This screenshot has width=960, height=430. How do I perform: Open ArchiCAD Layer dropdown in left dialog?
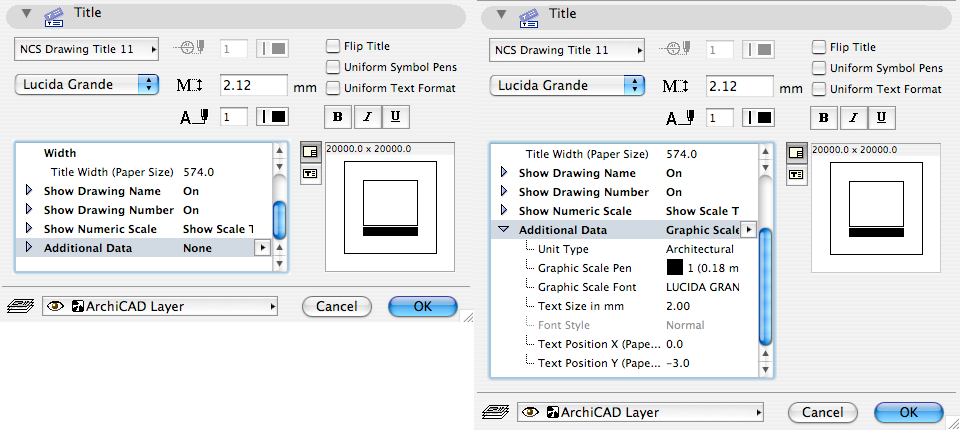pyautogui.click(x=160, y=306)
